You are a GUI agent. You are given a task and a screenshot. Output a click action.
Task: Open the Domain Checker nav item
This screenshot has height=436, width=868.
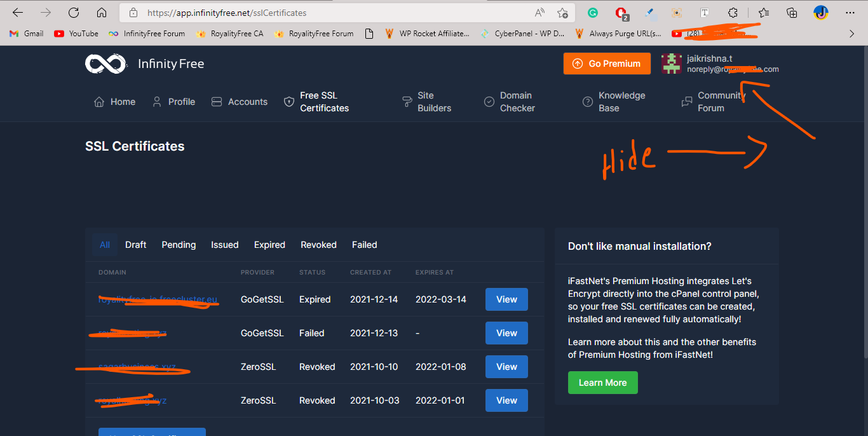[510, 102]
